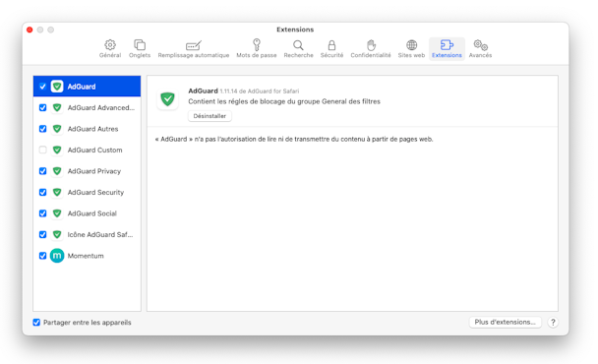
Task: Select the AdGuard Advanced row label
Action: [x=101, y=107]
